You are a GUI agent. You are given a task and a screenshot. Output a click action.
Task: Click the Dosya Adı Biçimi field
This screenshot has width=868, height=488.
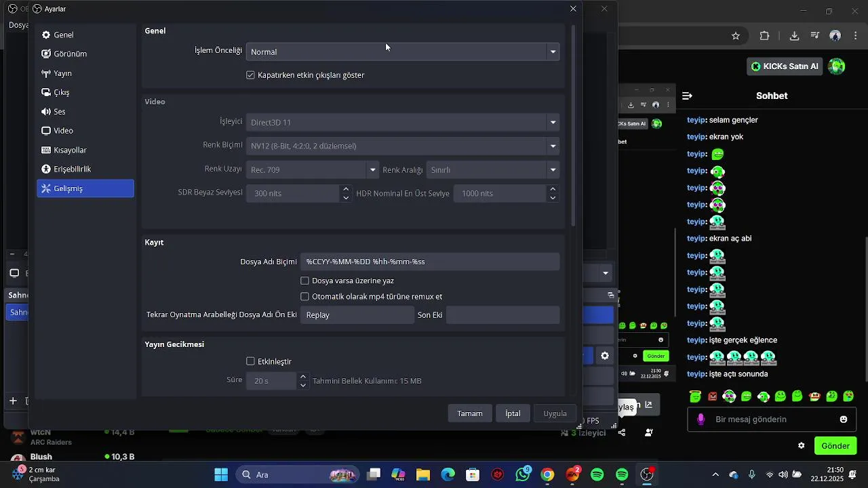tap(430, 262)
